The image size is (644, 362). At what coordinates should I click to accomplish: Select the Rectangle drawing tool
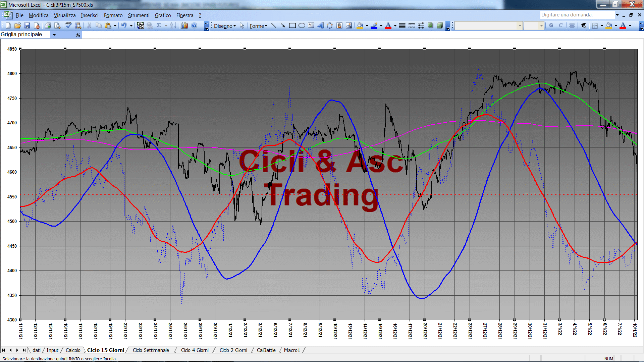[x=292, y=25]
